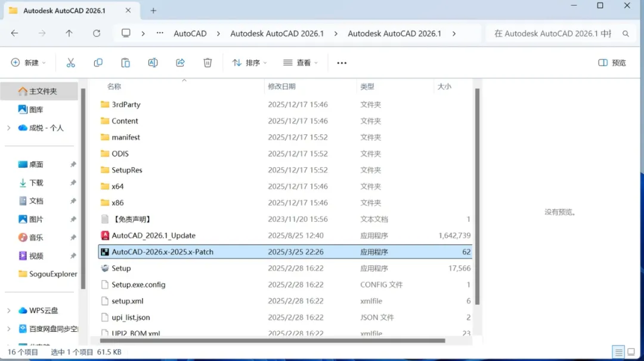Open the See more ellipsis in the toolbar
The width and height of the screenshot is (644, 361).
click(x=342, y=63)
